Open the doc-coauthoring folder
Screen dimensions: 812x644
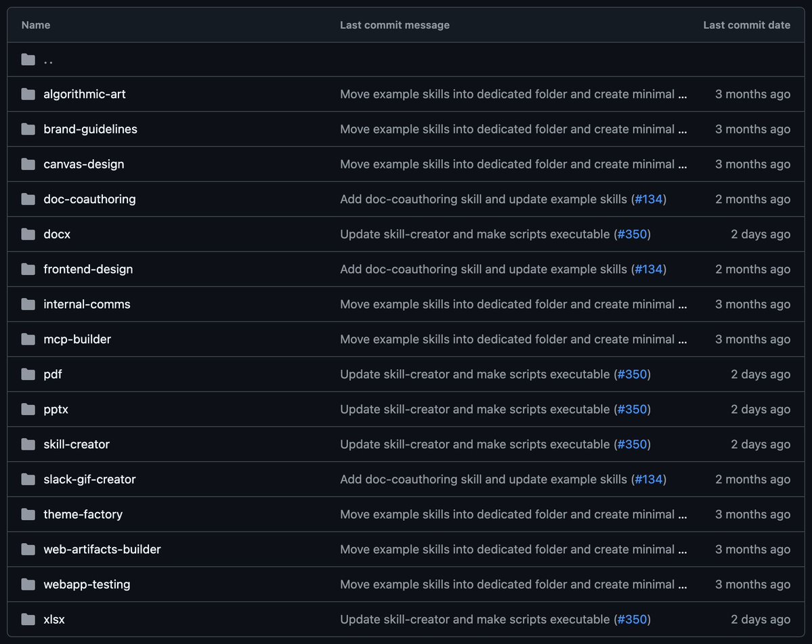pos(89,199)
